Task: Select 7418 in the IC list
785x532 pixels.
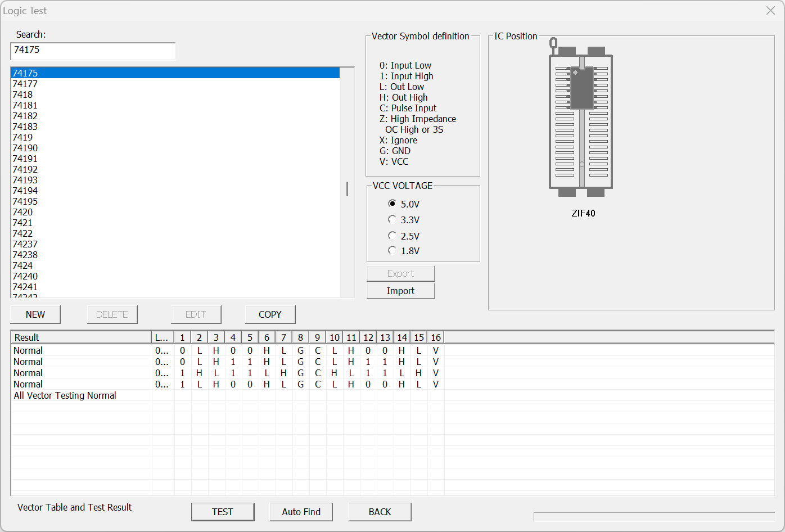Action: click(x=175, y=94)
